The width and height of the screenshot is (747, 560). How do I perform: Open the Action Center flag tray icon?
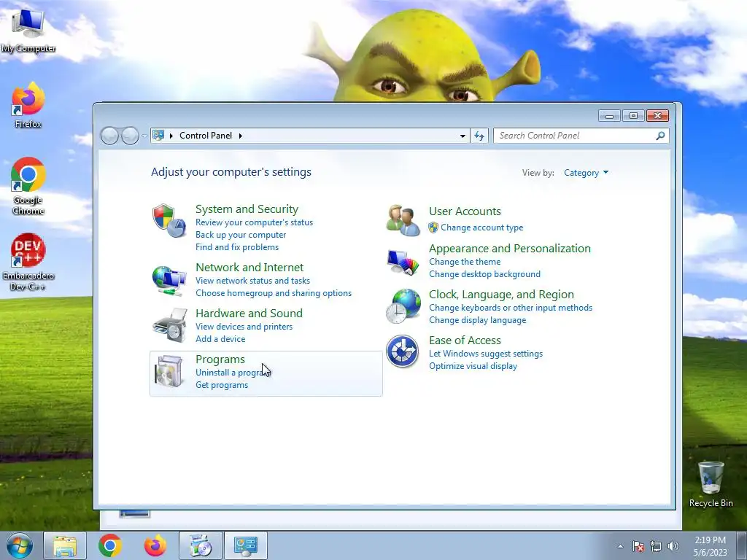pos(638,546)
